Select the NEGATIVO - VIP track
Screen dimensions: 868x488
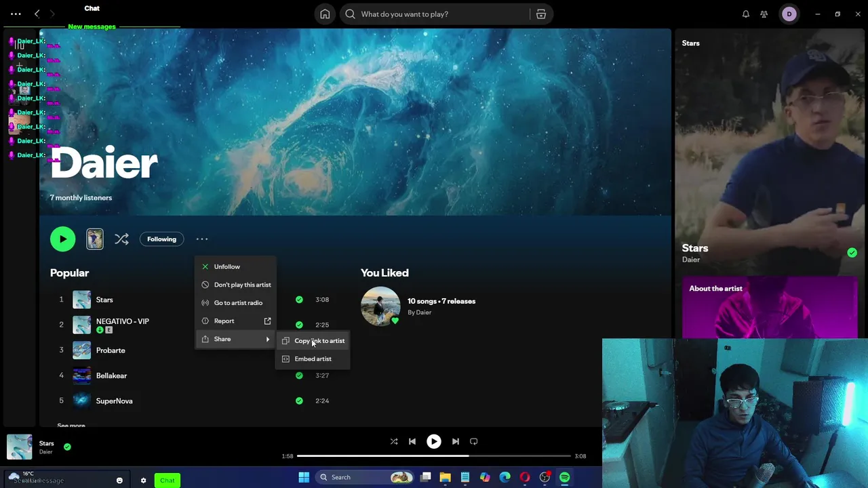point(122,321)
